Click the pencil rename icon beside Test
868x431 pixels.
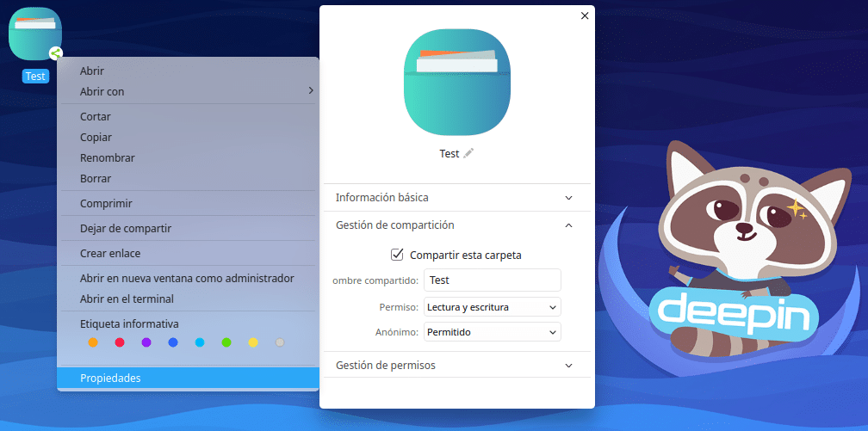coord(468,153)
